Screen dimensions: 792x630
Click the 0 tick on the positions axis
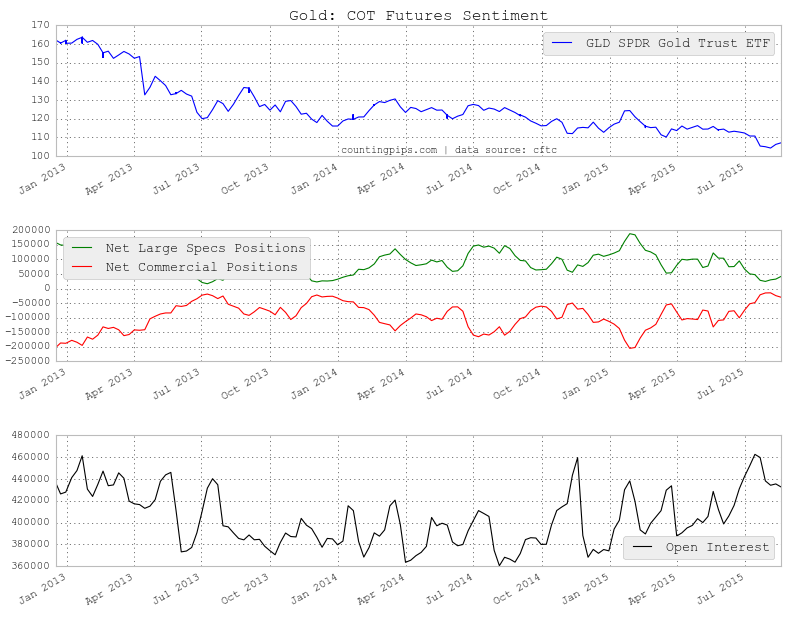(x=47, y=288)
